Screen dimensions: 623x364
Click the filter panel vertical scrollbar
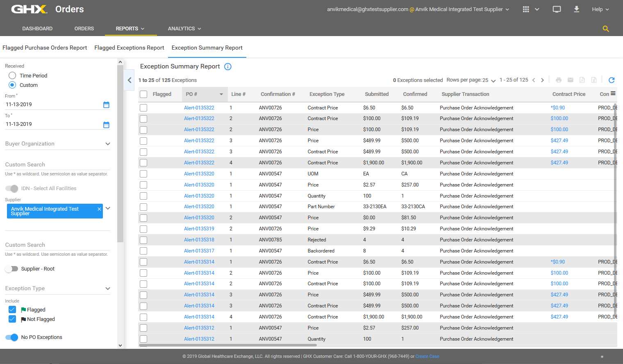(120, 154)
